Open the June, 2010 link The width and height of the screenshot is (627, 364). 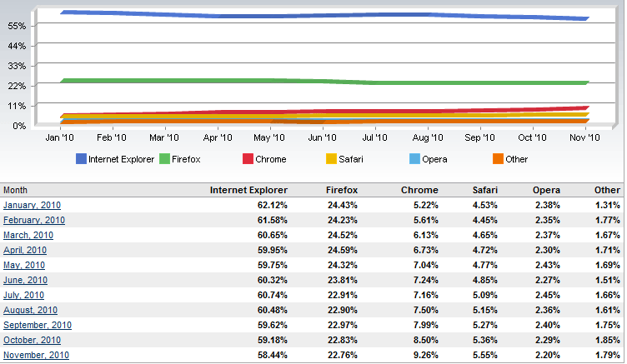[x=27, y=281]
